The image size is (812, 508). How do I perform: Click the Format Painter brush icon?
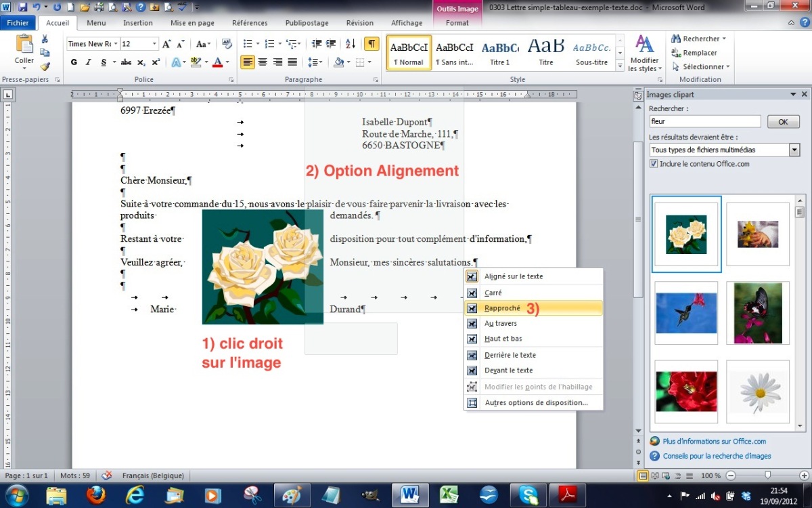tap(45, 66)
